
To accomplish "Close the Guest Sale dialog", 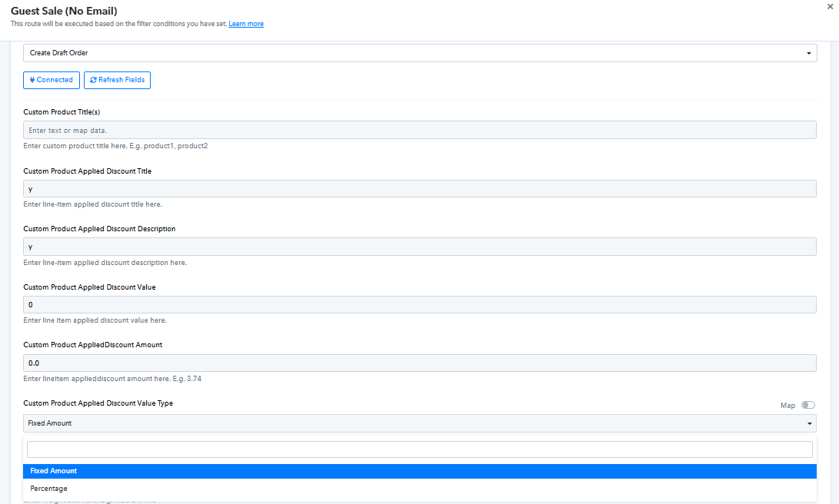I will [x=830, y=7].
